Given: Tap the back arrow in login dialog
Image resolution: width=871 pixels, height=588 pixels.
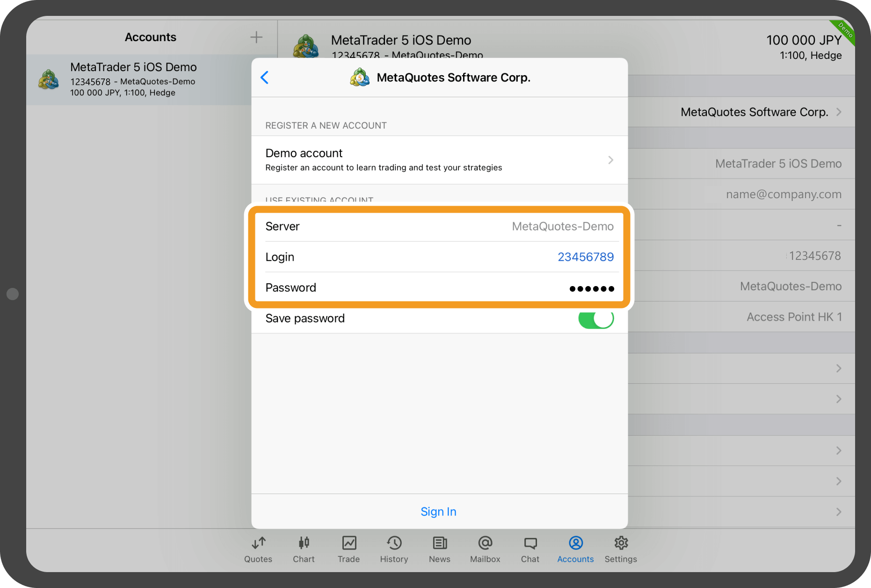Looking at the screenshot, I should [265, 78].
